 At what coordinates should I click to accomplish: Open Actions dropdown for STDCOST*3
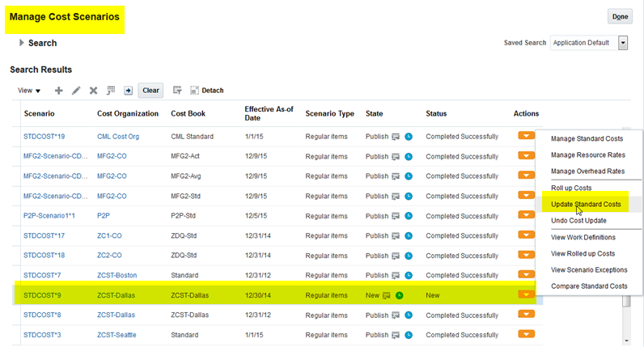point(526,333)
